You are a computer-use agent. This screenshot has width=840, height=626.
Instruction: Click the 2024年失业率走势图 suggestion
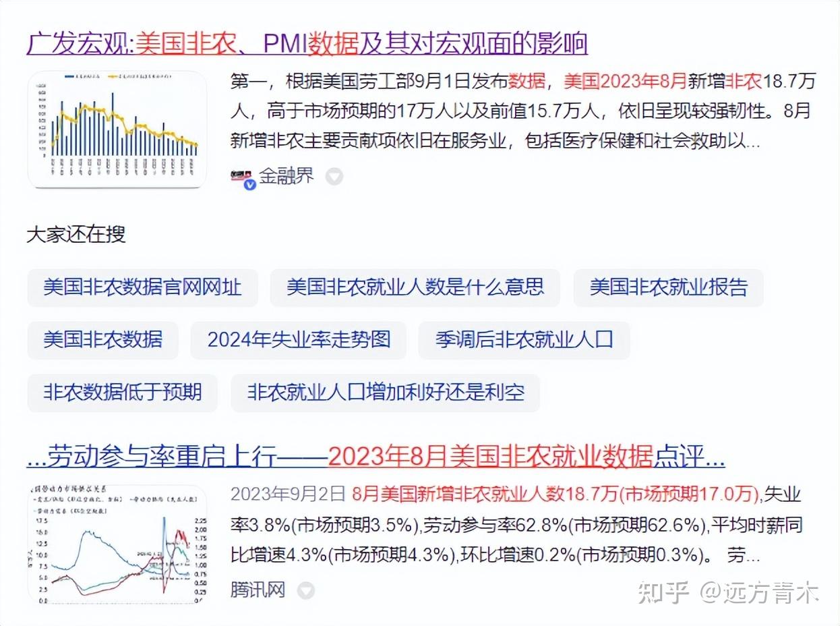point(299,341)
